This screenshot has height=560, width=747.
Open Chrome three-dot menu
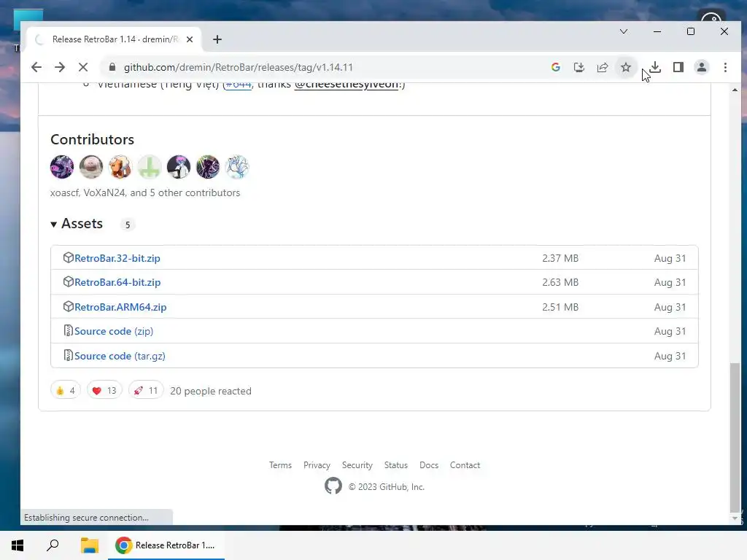click(x=725, y=67)
